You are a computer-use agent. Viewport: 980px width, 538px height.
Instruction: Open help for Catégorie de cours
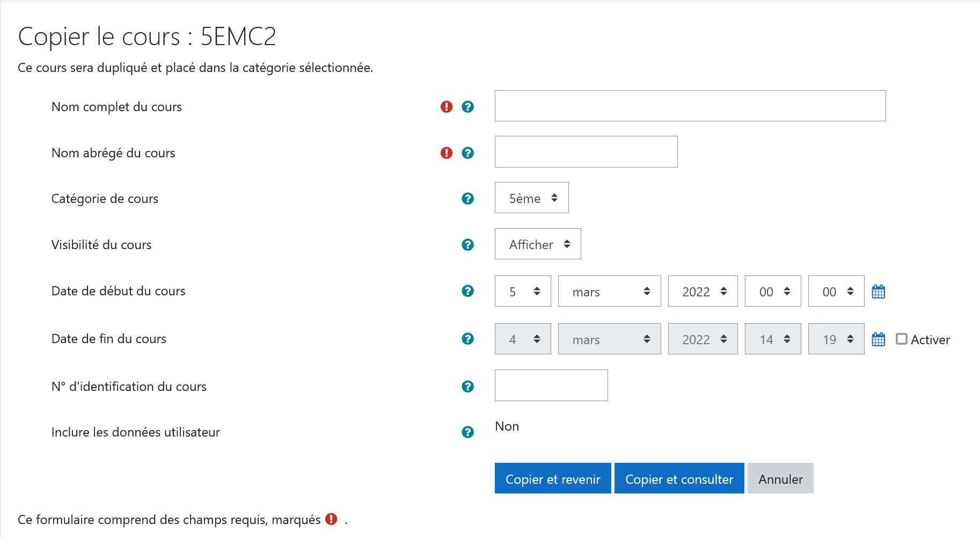(467, 199)
